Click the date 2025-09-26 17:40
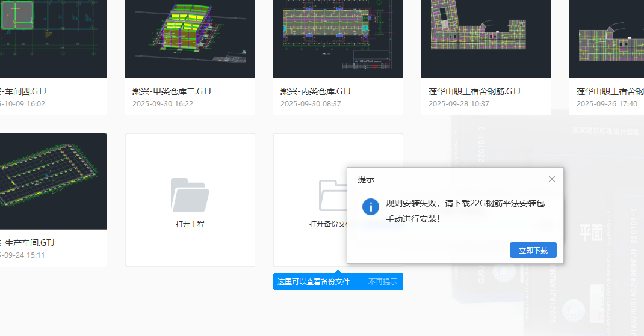This screenshot has width=644, height=336. (x=607, y=104)
